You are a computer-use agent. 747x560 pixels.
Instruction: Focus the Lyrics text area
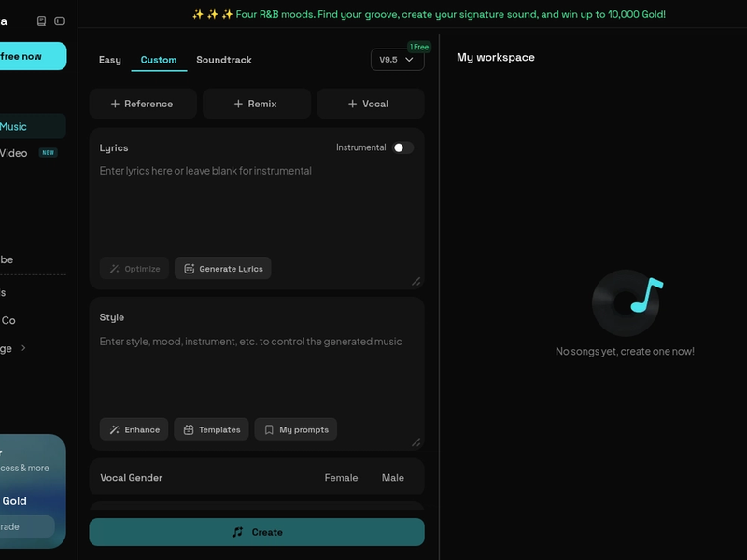pyautogui.click(x=257, y=207)
